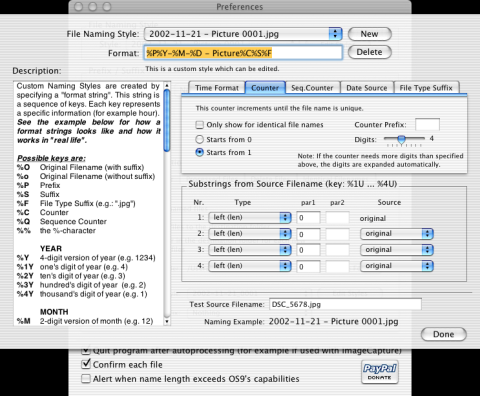Select the Starts from 1 option
The image size is (480, 396).
tap(199, 152)
